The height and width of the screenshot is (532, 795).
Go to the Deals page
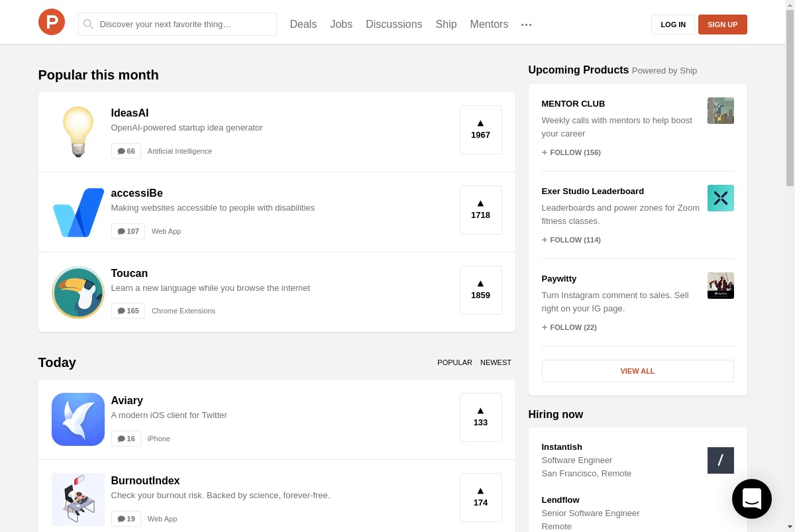(x=303, y=24)
